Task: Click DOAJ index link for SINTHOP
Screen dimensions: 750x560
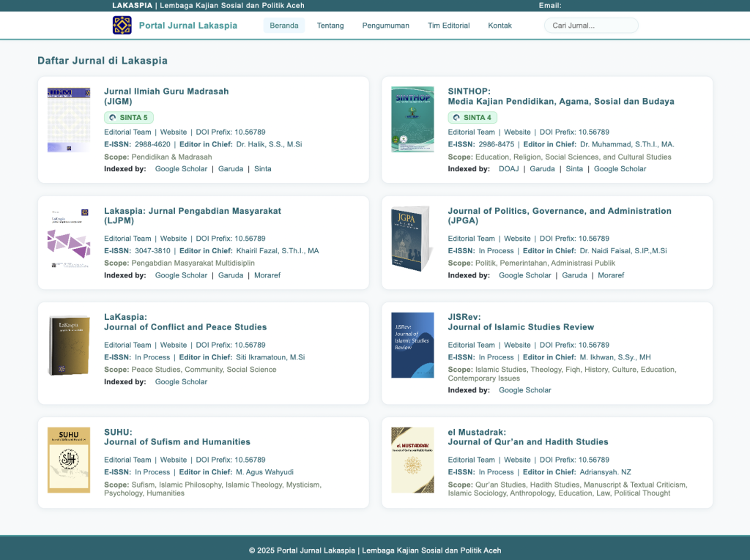Action: click(508, 169)
